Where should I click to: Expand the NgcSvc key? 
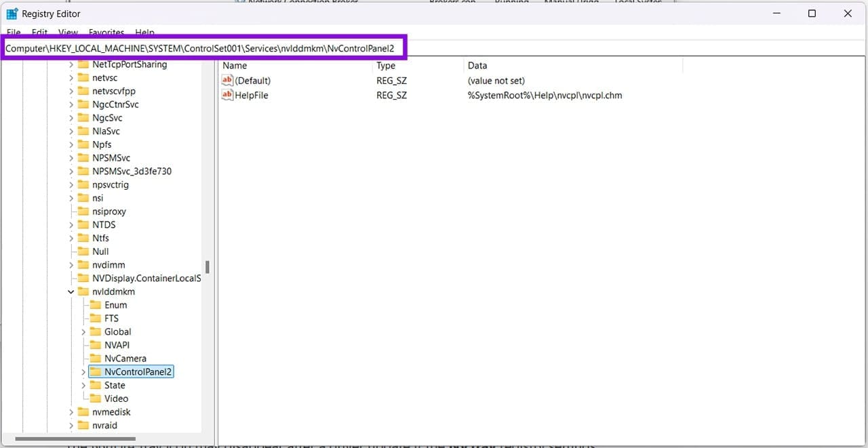[x=71, y=118]
